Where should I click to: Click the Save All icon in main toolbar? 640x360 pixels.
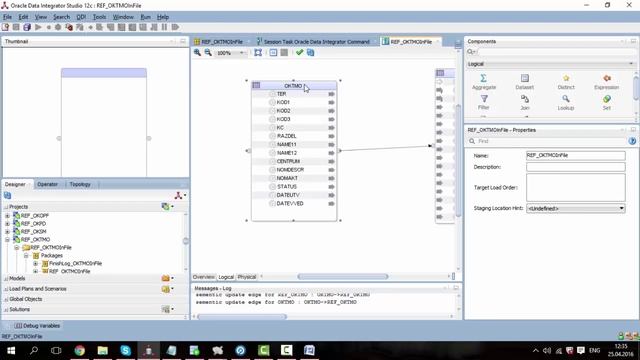(x=27, y=27)
